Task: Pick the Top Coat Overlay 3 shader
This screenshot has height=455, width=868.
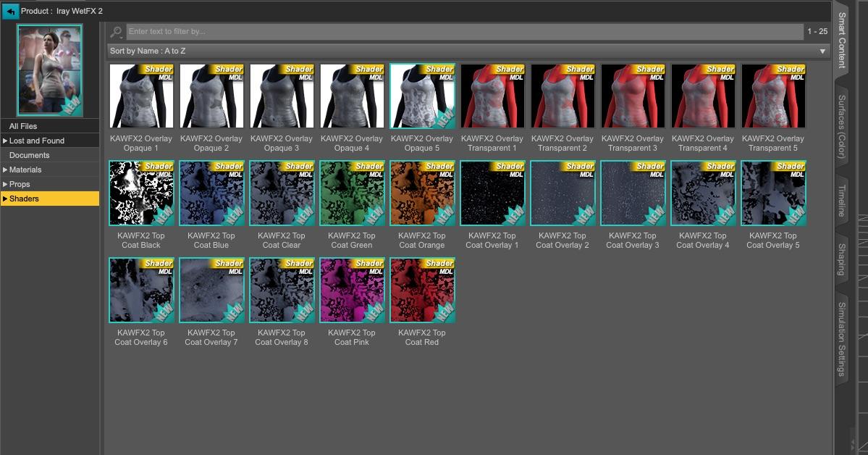Action: (x=633, y=193)
